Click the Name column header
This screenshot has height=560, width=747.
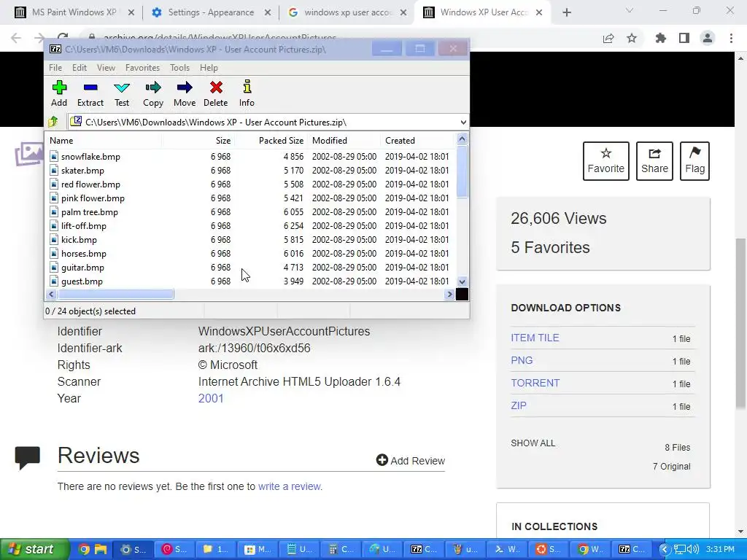pos(104,141)
